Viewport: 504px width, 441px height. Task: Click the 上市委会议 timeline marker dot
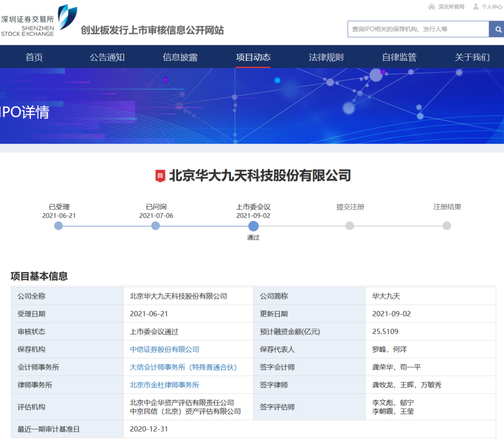tap(253, 226)
